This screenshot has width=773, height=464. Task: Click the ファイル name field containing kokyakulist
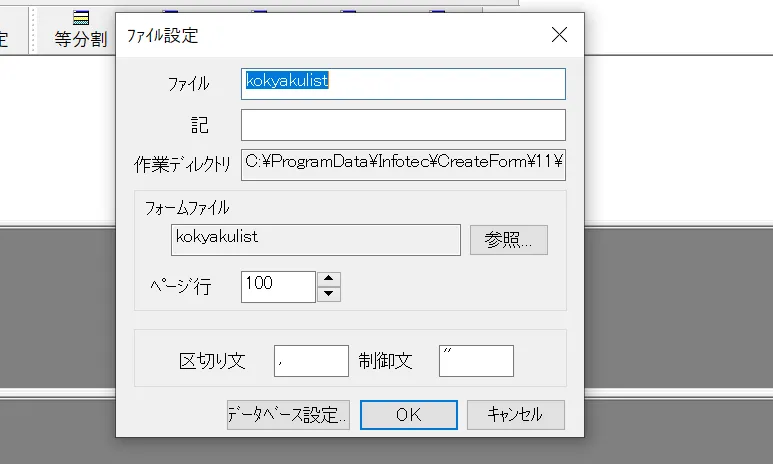point(403,83)
